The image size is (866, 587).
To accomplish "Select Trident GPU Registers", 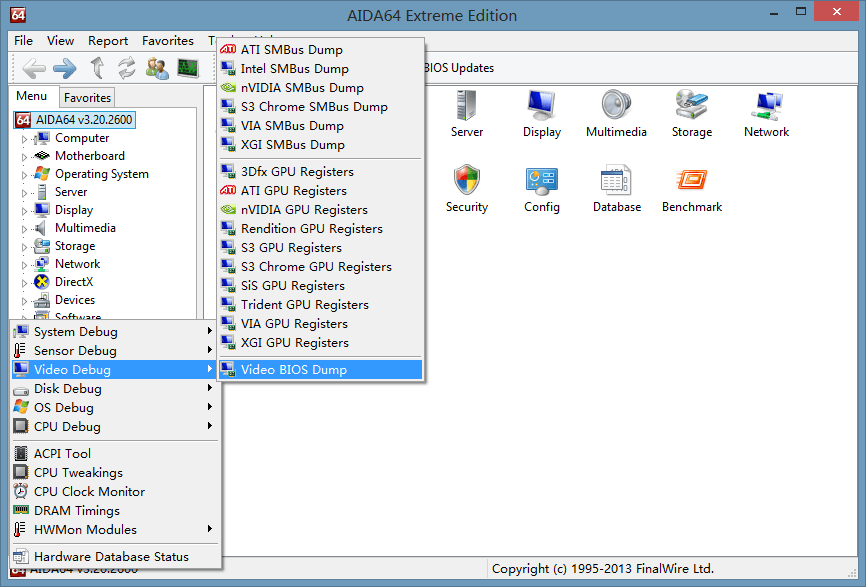I will coord(320,305).
